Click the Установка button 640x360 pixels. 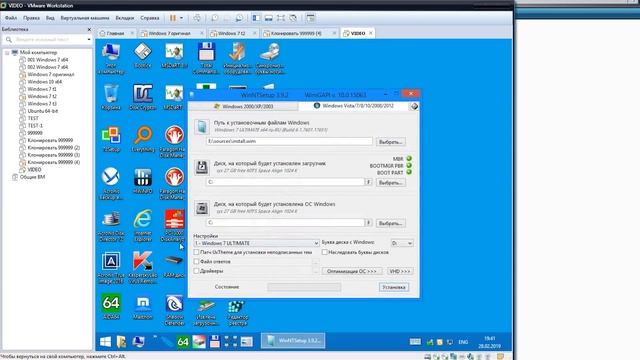pyautogui.click(x=393, y=287)
